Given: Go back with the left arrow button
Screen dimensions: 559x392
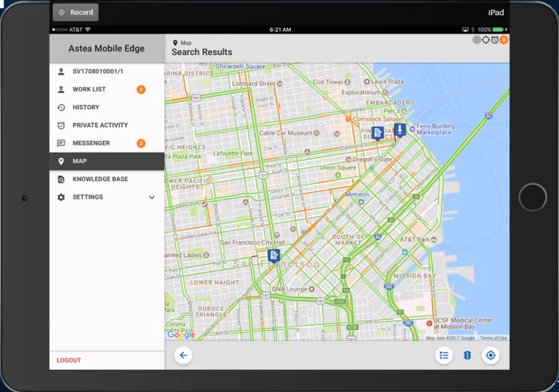Looking at the screenshot, I should pyautogui.click(x=183, y=355).
